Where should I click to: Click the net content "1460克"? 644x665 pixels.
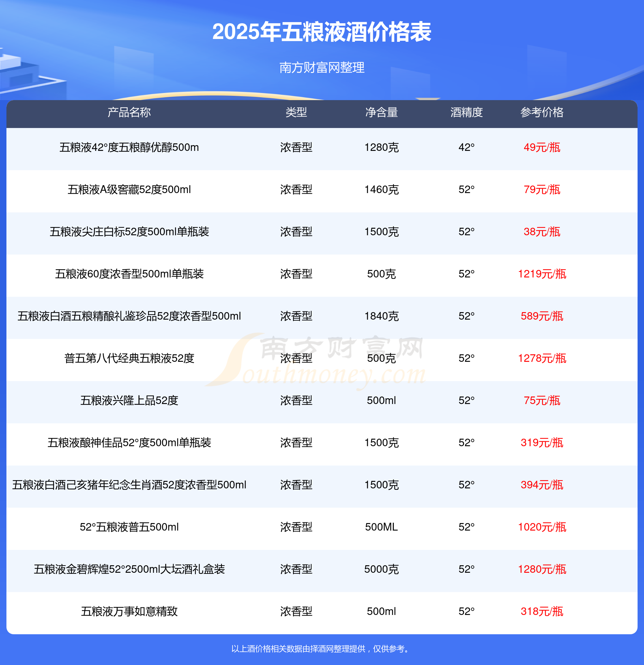click(x=381, y=189)
